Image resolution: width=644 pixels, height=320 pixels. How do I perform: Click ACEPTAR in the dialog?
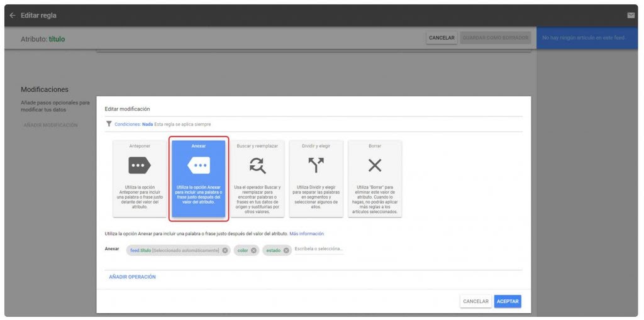[x=508, y=301]
